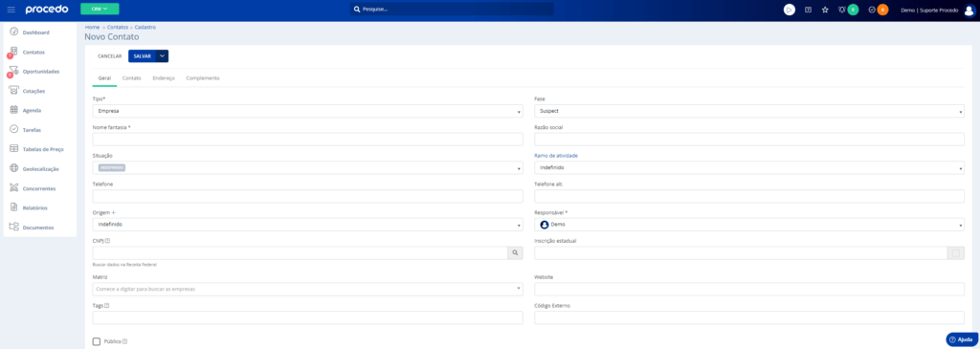
Task: Click the Tarefas checkmark icon
Action: point(13,129)
